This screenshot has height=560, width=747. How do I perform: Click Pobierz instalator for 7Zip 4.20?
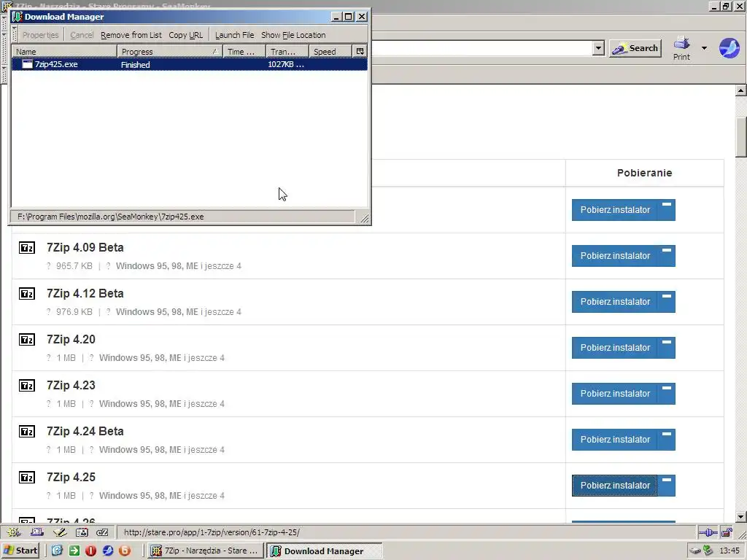(x=614, y=348)
